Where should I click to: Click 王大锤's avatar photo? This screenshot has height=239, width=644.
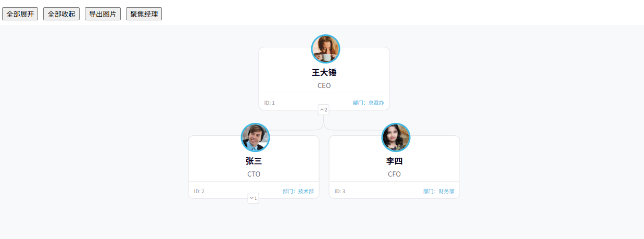(325, 49)
